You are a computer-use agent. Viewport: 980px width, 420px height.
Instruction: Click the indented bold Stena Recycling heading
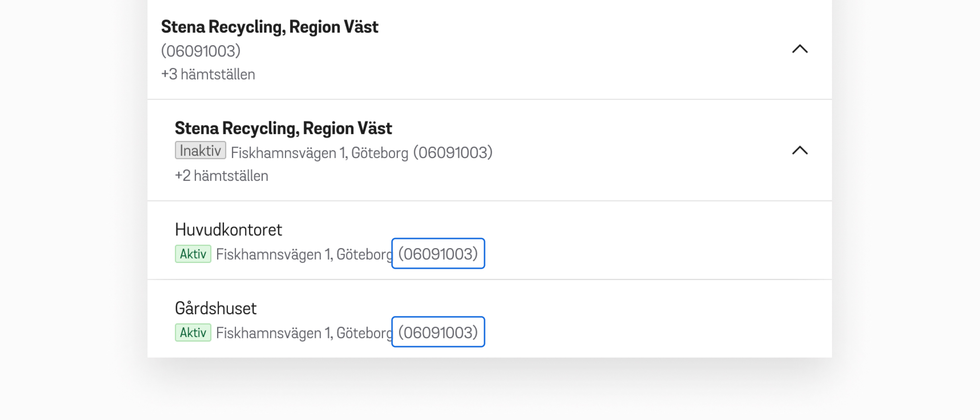(x=283, y=128)
